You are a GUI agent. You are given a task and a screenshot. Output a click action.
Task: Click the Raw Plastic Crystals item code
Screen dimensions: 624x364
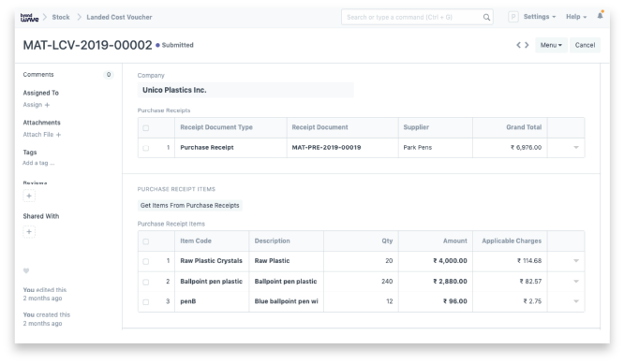[x=212, y=261]
